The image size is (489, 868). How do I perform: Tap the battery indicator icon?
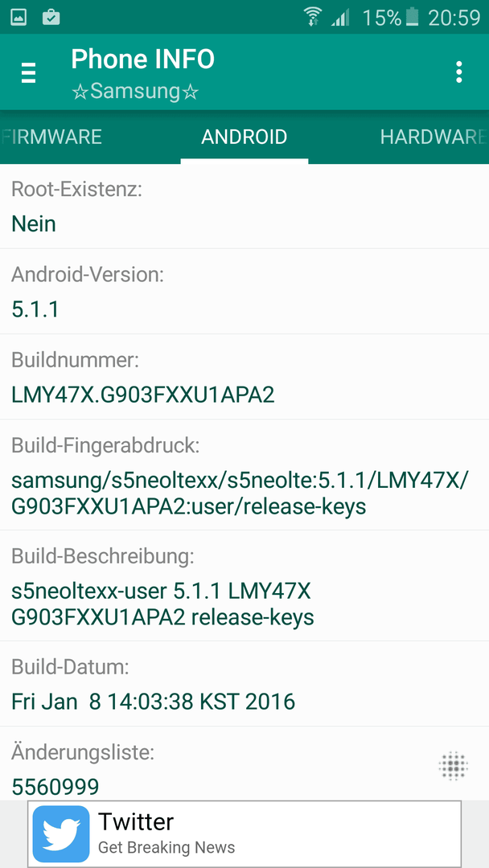(412, 17)
